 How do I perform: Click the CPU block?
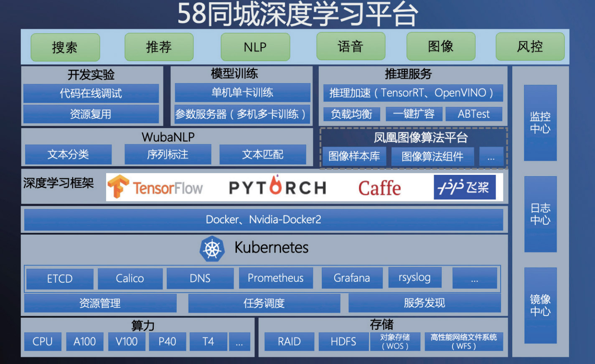point(43,341)
